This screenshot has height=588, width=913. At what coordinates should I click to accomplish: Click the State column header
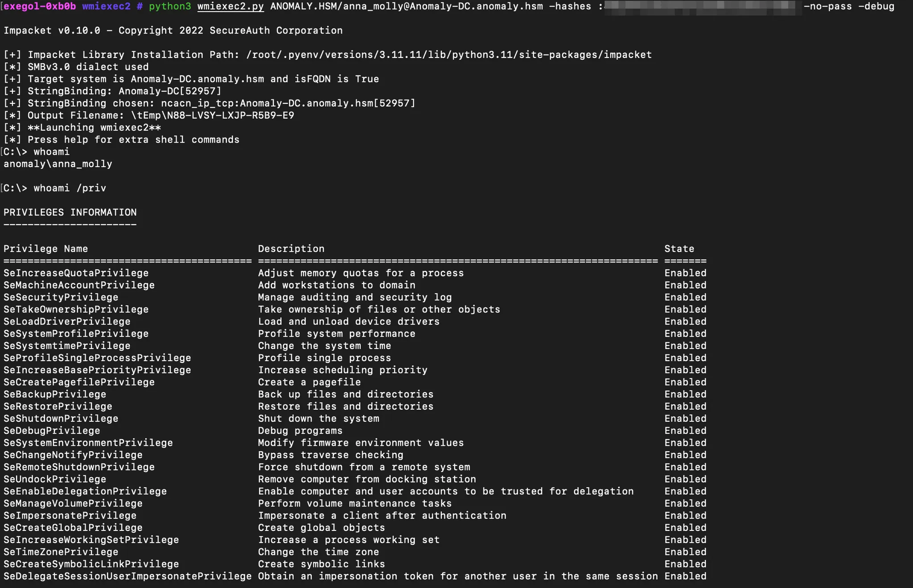(x=679, y=249)
